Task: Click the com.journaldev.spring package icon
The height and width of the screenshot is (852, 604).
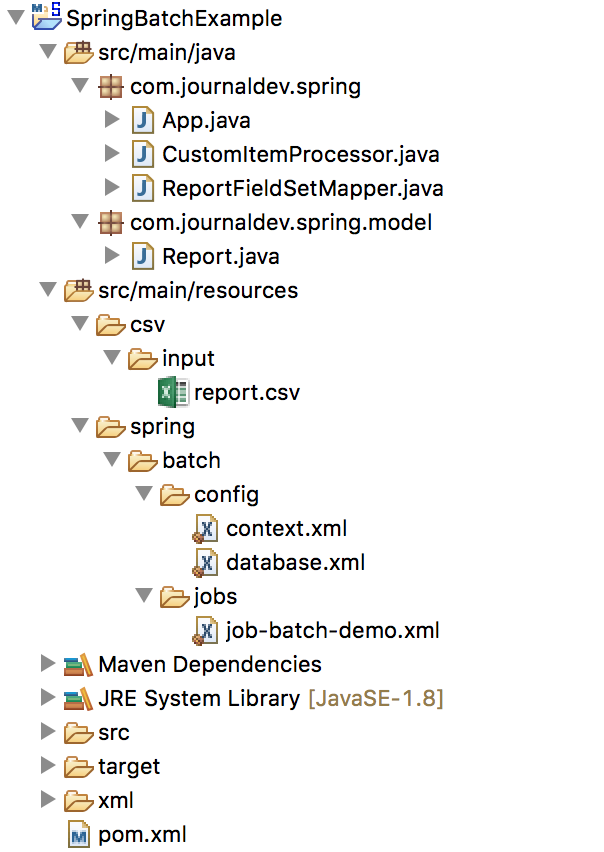Action: [x=112, y=87]
